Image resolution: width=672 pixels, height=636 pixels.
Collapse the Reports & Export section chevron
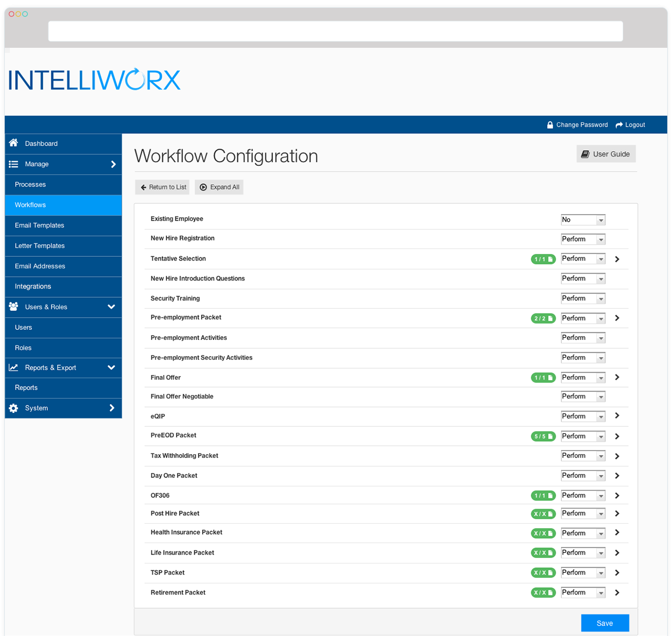tap(111, 368)
